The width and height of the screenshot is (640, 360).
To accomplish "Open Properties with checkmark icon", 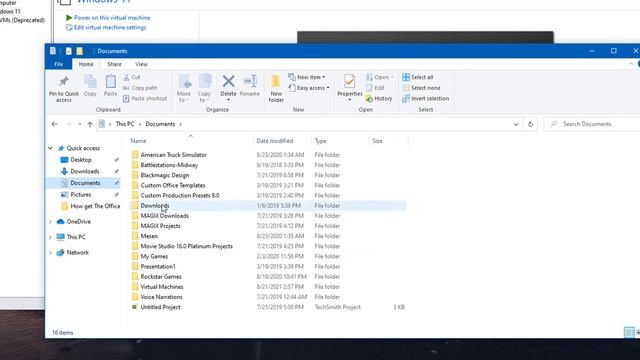I will (x=349, y=81).
